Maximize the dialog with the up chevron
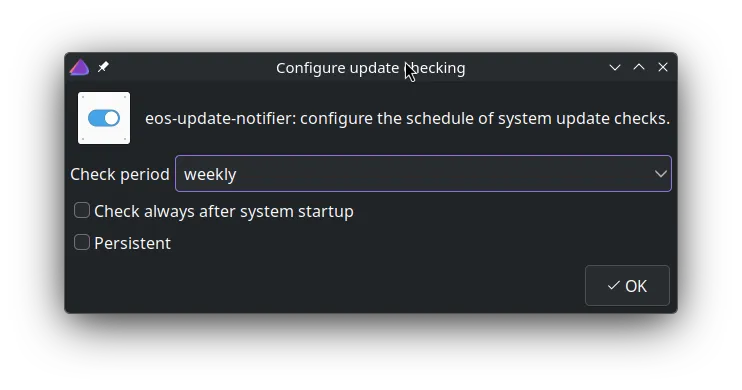This screenshot has width=742, height=390. tap(639, 67)
